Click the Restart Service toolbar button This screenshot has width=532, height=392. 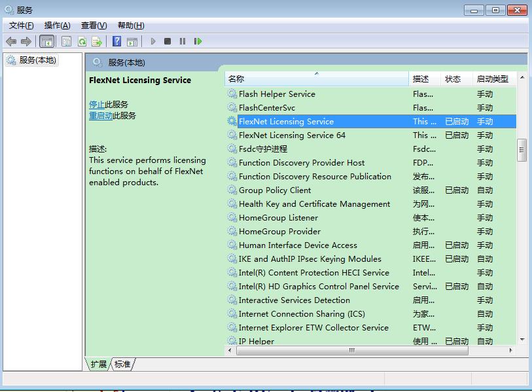[198, 41]
